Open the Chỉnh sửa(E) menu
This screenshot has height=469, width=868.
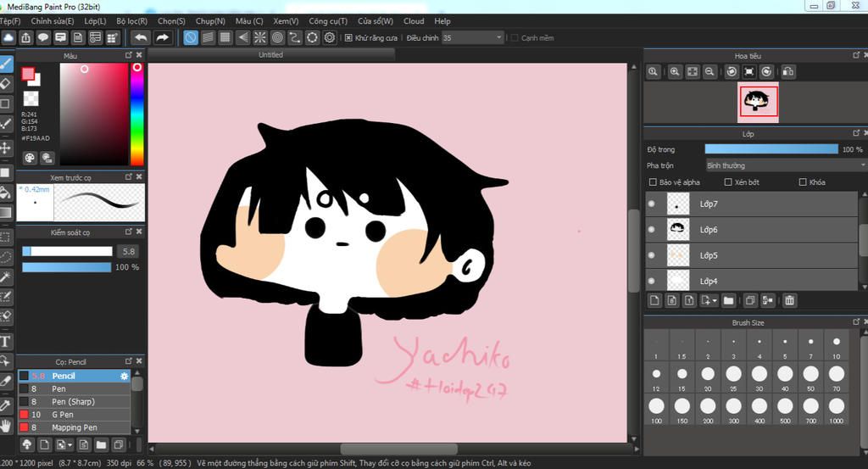(52, 21)
